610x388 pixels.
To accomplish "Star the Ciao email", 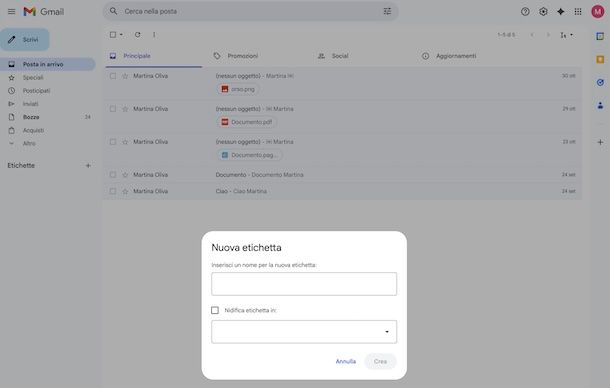I will click(125, 191).
